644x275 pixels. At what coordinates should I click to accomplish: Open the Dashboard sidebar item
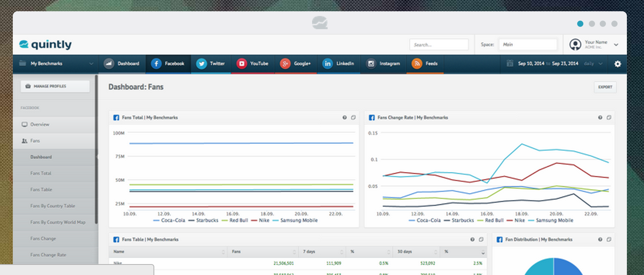pos(54,157)
